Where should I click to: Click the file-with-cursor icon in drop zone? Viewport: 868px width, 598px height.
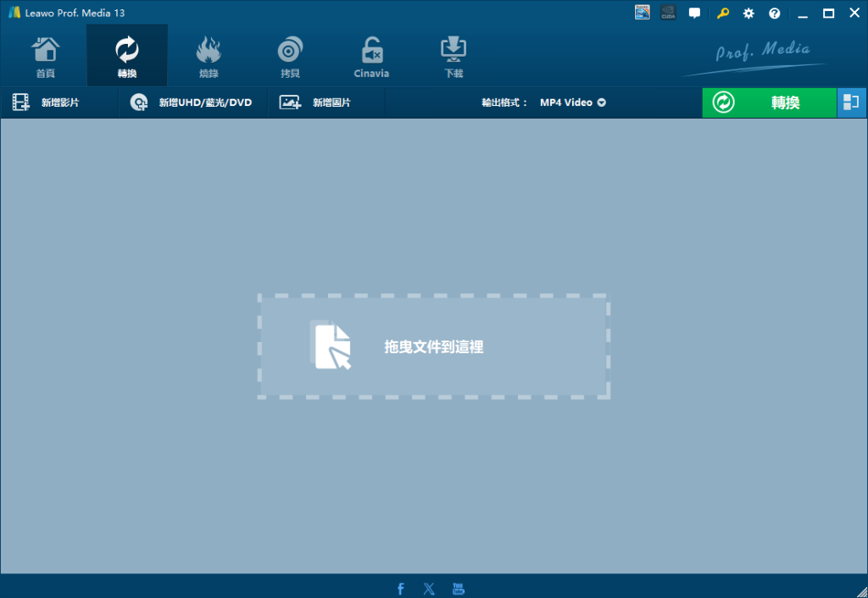coord(331,345)
